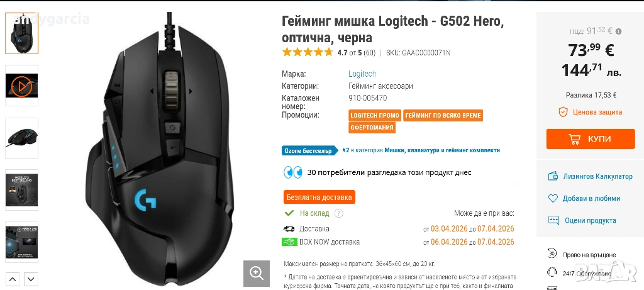Open the magnifier zoom icon on product image

point(257,273)
